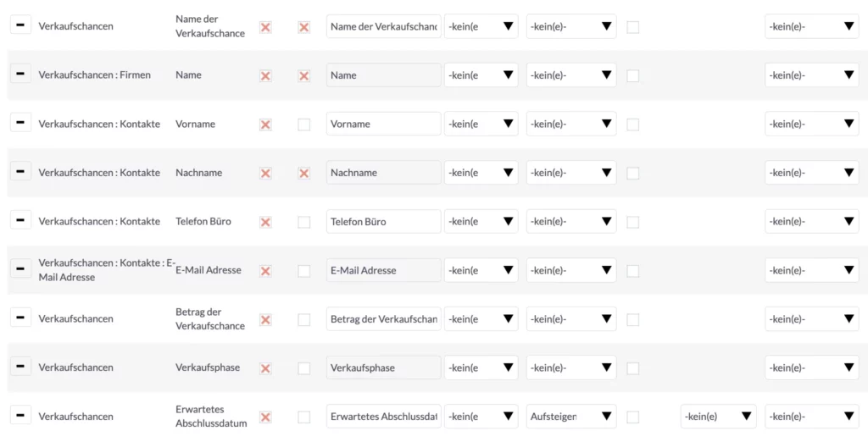Open the Aufsteigend sort dropdown
Image resolution: width=868 pixels, height=442 pixels.
(571, 416)
